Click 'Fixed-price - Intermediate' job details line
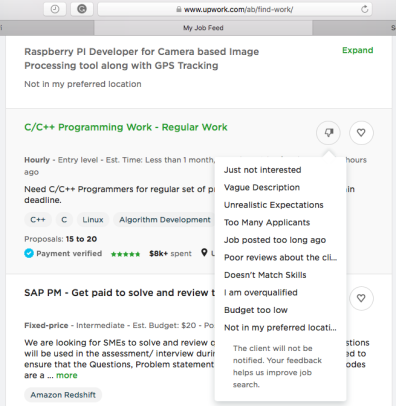The image size is (396, 406). 119,325
